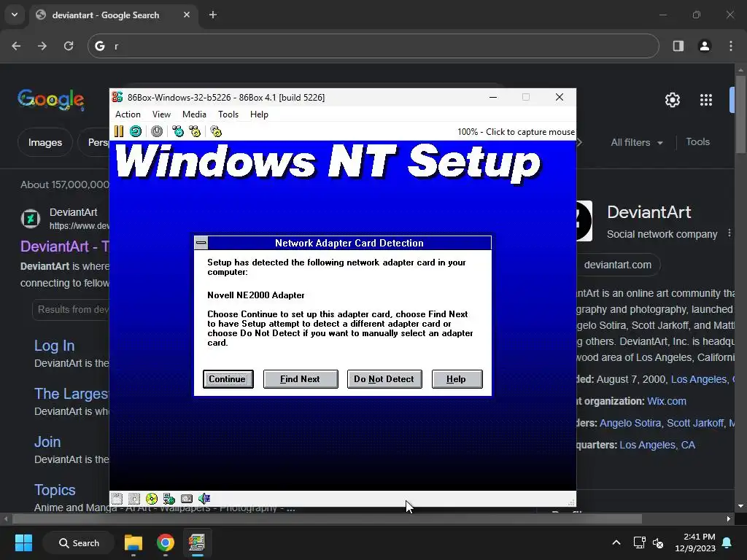
Task: Click the first floppy drive status icon
Action: [x=117, y=499]
